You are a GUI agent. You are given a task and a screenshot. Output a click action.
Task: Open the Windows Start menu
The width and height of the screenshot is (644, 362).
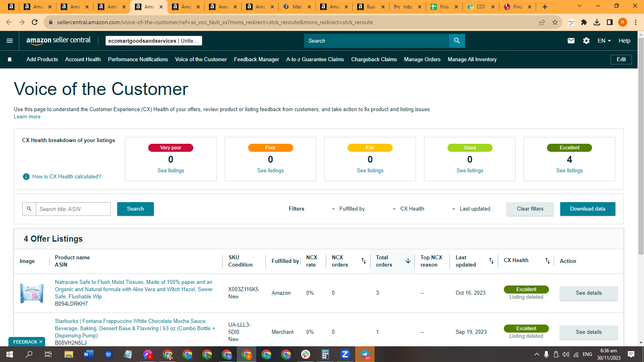tap(10, 354)
